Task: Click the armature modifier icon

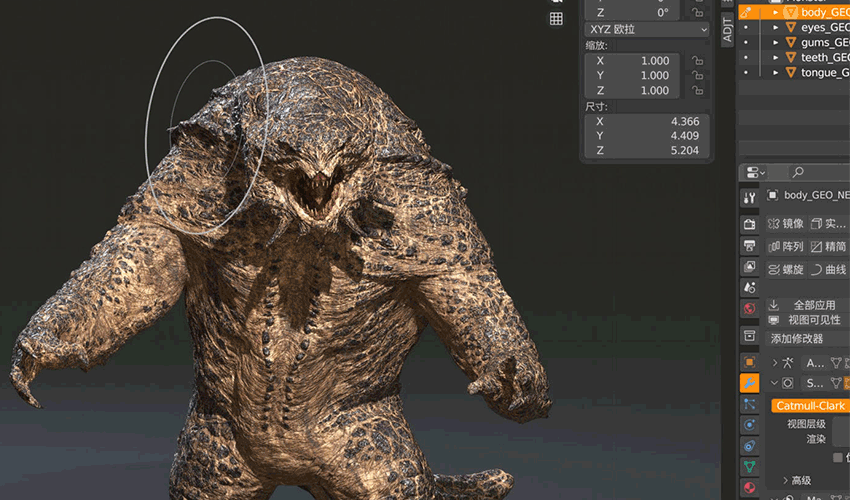Action: (788, 362)
